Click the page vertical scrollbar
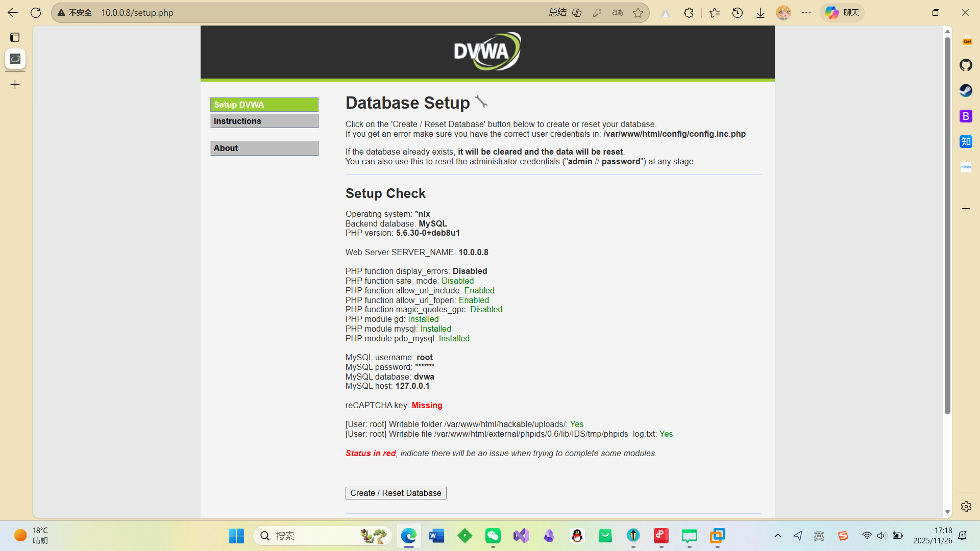 pyautogui.click(x=947, y=224)
